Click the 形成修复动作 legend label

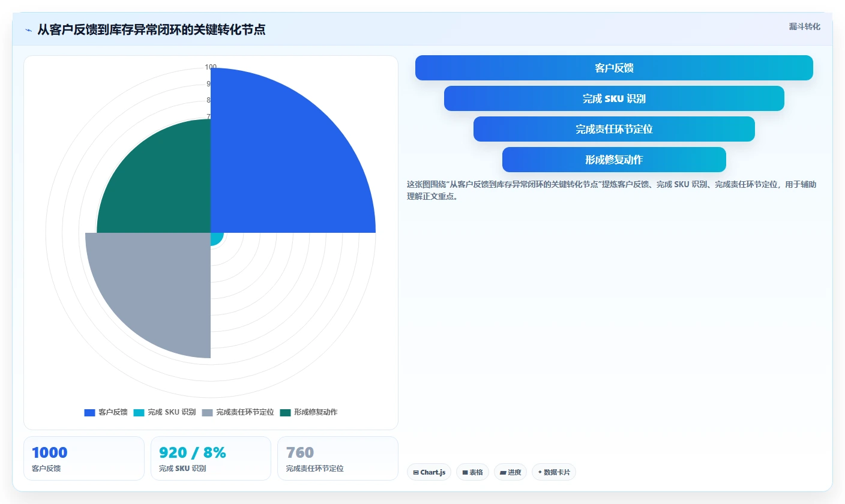click(316, 412)
